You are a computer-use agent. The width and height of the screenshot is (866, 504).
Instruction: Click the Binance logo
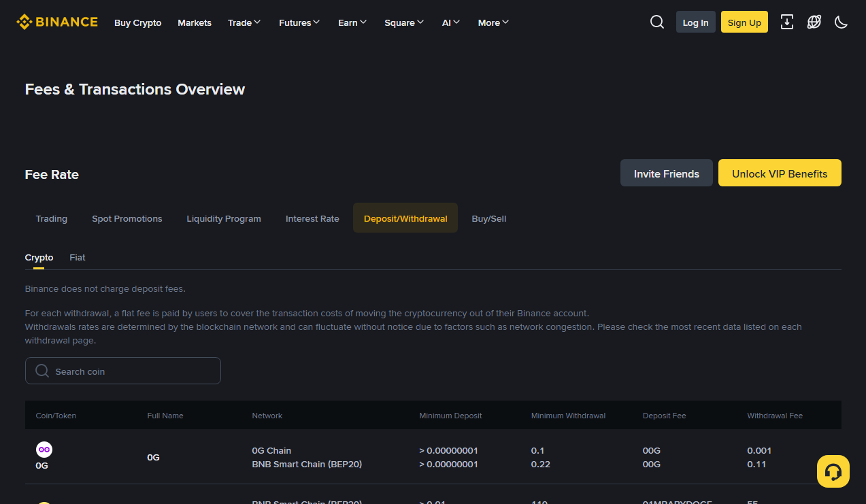(57, 22)
